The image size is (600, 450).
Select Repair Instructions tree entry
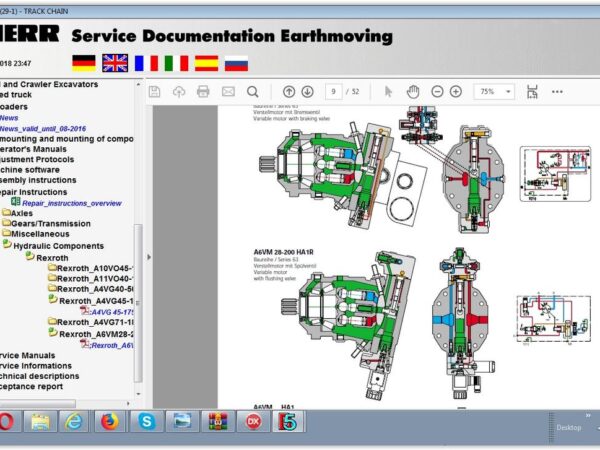tap(33, 192)
